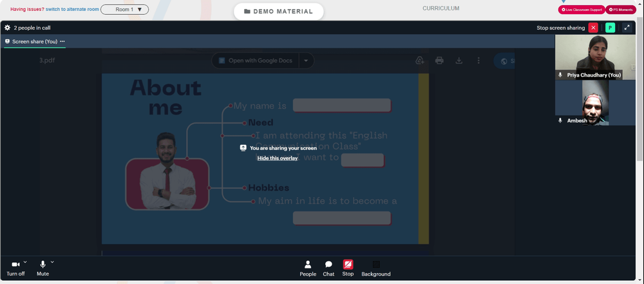
Task: Click the About me title
Action: coord(166,97)
